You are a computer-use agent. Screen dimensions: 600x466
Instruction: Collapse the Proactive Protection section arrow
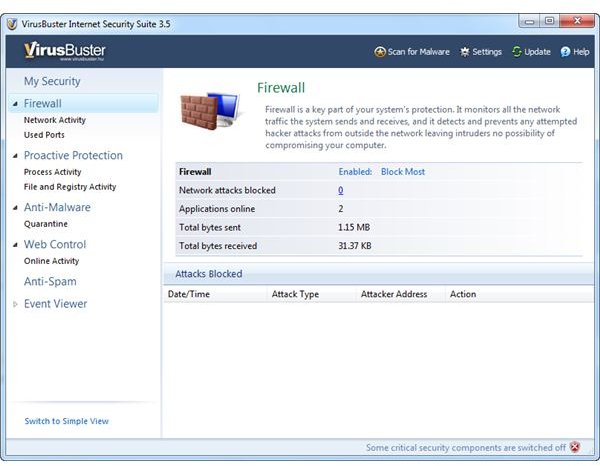15,156
